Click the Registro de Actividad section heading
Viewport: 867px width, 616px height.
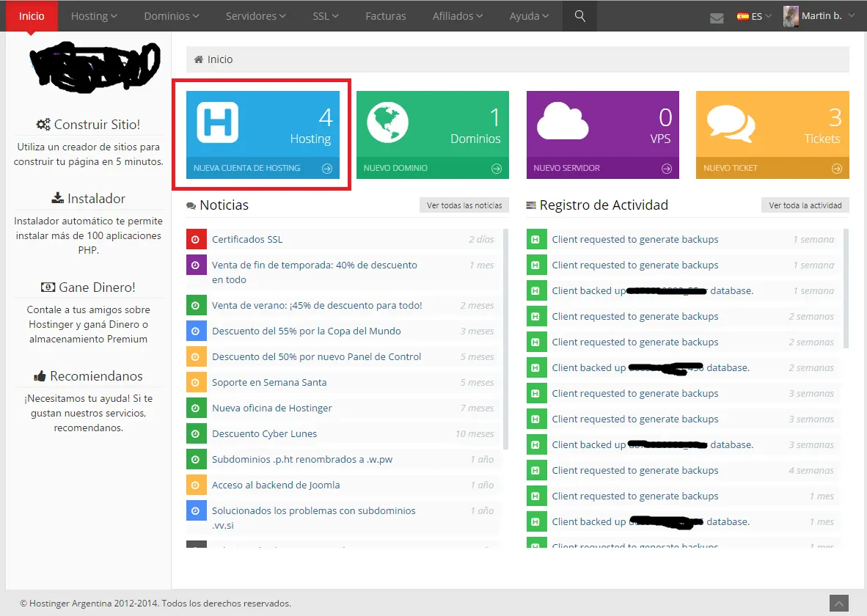tap(604, 205)
